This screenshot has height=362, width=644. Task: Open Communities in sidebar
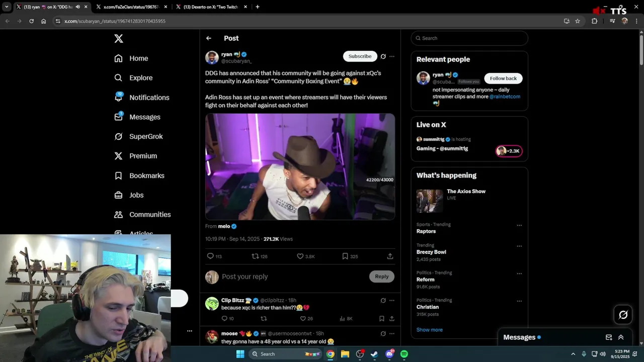point(142,215)
